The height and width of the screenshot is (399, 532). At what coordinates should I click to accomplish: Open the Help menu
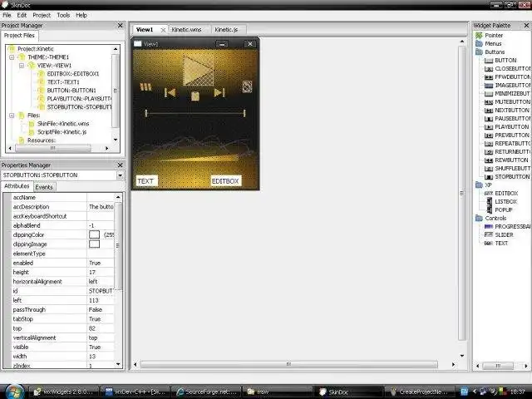coord(81,15)
